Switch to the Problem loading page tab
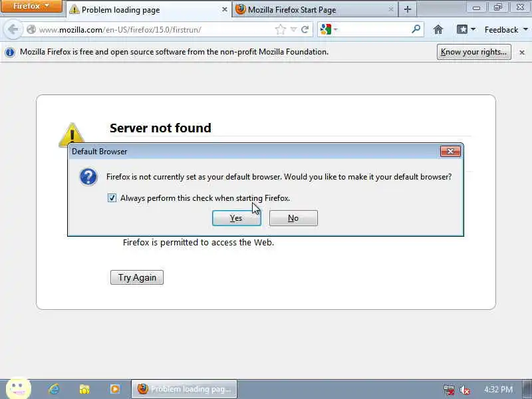532x399 pixels. click(x=148, y=9)
